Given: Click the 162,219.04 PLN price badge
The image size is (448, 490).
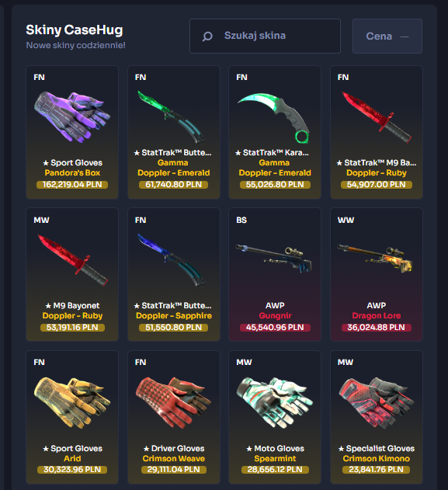Looking at the screenshot, I should point(72,185).
